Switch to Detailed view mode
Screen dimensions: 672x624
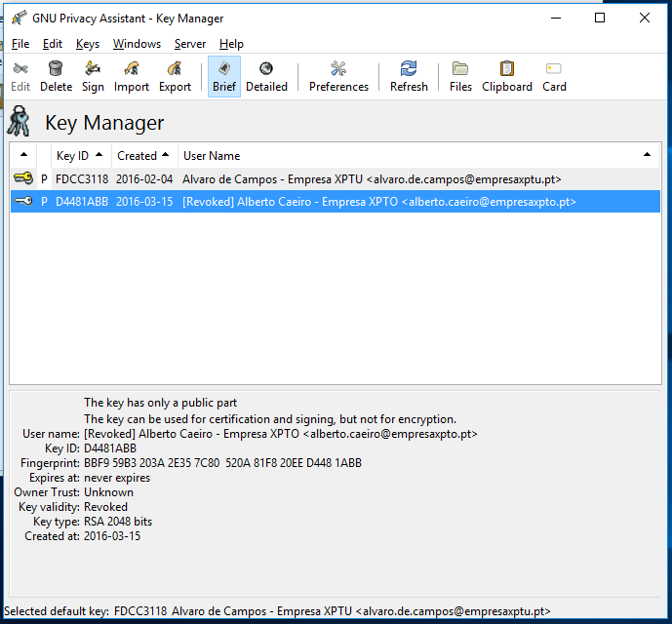[x=266, y=76]
